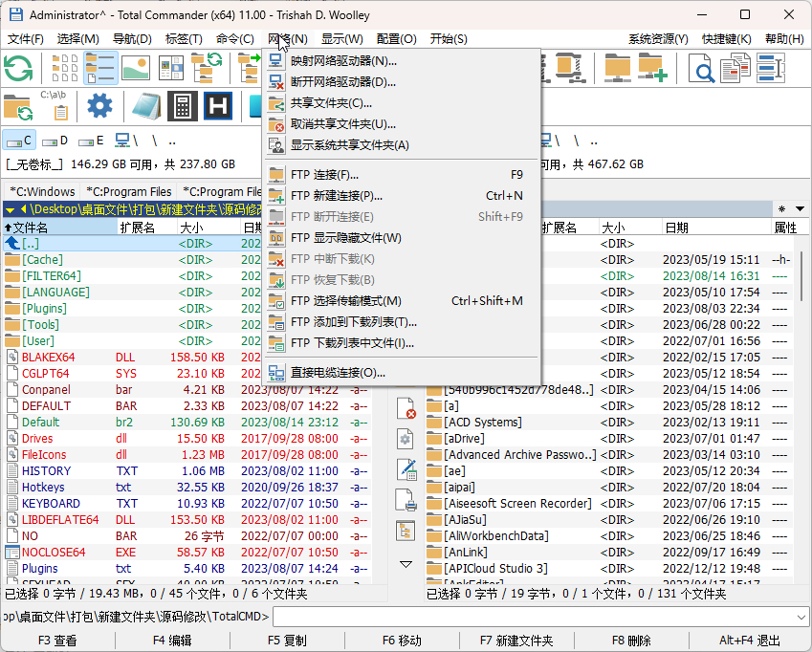Click the F8 删除 button

pyautogui.click(x=631, y=641)
